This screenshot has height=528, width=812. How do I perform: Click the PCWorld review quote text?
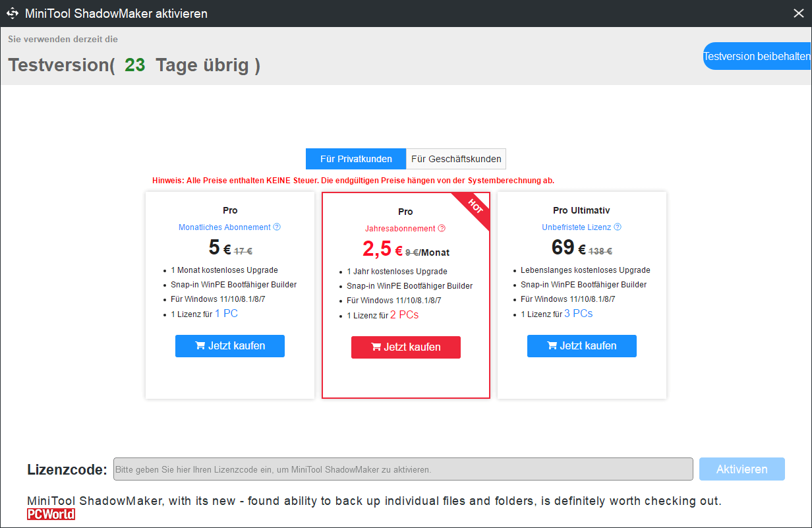point(374,501)
